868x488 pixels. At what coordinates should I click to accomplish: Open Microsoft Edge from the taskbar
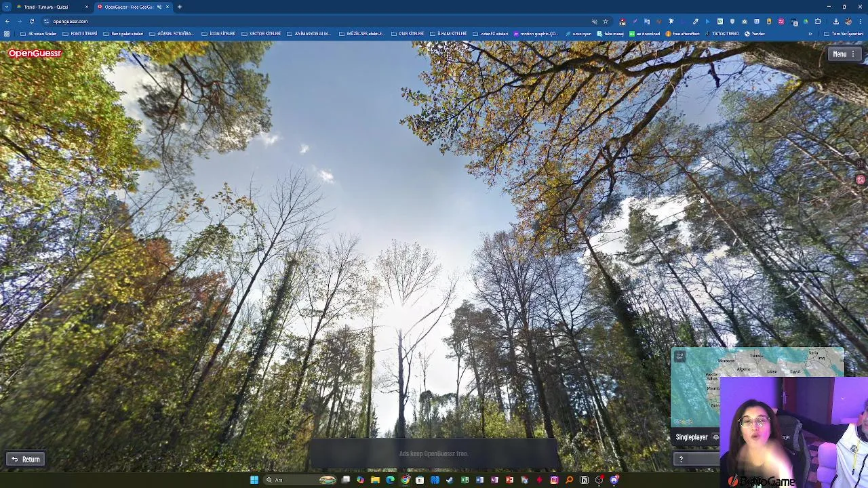coord(390,480)
